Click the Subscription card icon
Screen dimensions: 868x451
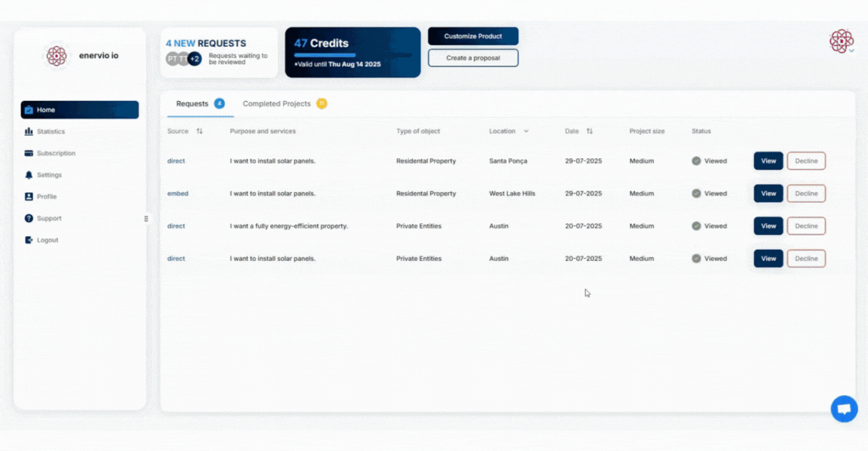pos(29,153)
